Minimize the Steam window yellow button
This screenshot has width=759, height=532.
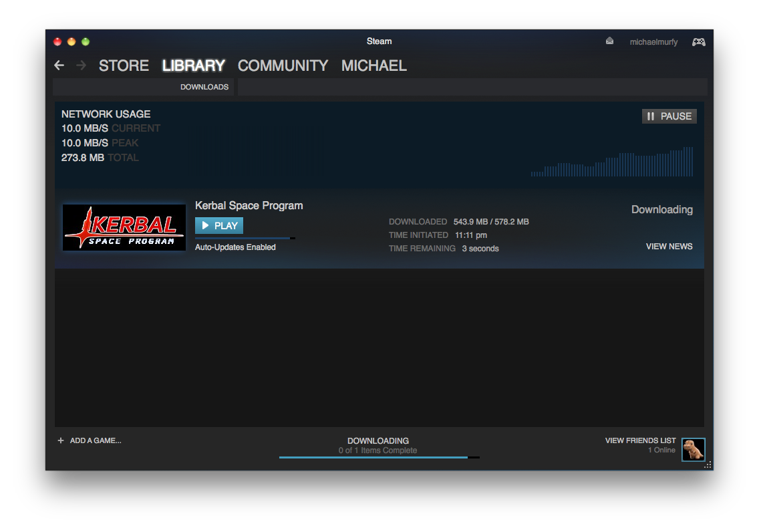[x=71, y=41]
